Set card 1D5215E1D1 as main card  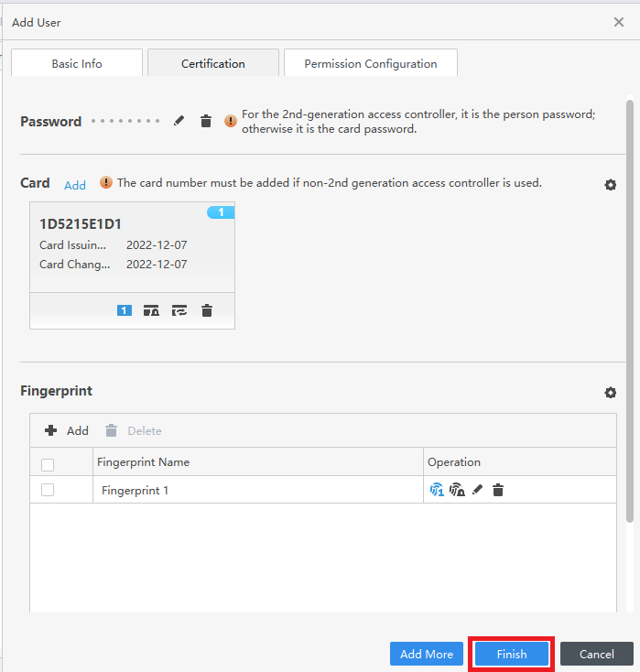(125, 310)
